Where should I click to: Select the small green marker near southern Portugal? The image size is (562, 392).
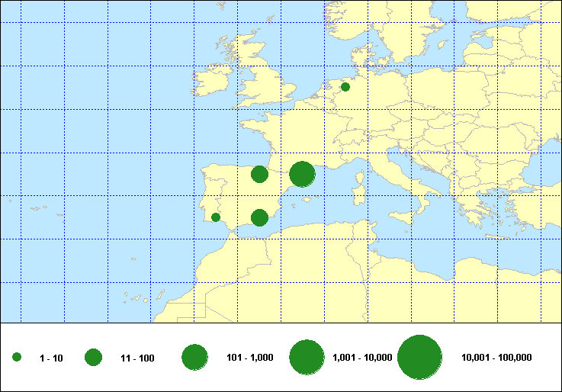tap(216, 217)
